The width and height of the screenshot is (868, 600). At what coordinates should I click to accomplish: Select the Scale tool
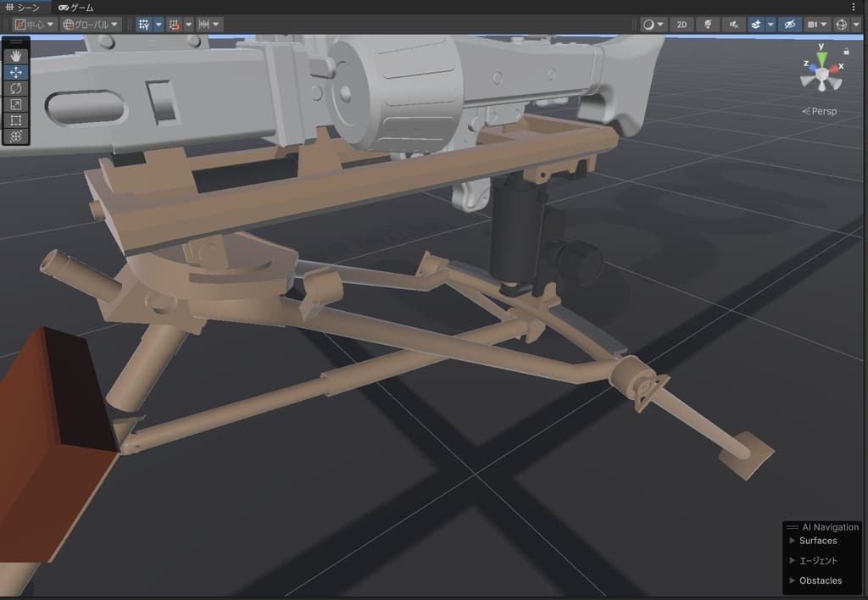point(16,104)
